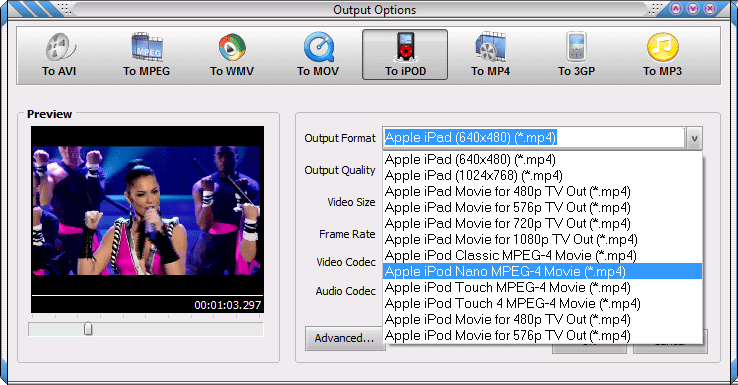Close the Output Options window
Image resolution: width=738 pixels, height=385 pixels.
coord(710,8)
